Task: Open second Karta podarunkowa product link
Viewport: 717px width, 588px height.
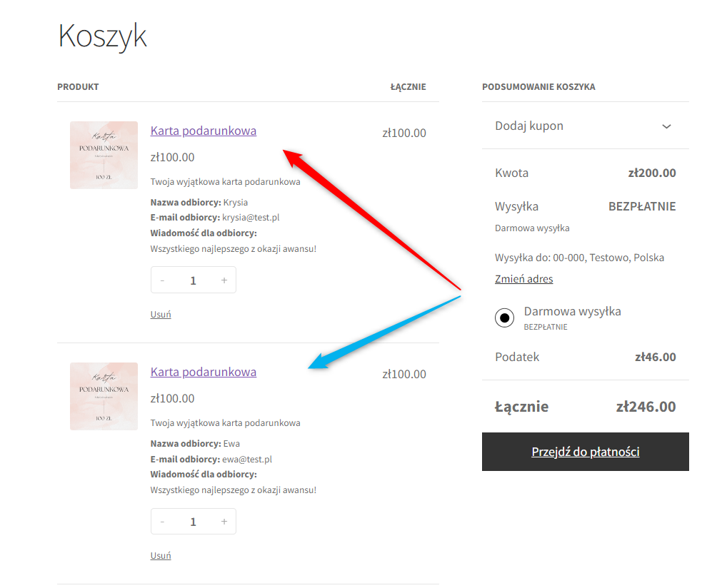Action: point(203,372)
